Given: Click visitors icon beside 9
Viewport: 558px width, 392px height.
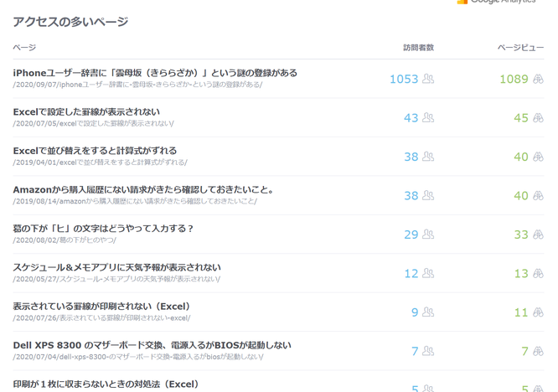Looking at the screenshot, I should [428, 312].
